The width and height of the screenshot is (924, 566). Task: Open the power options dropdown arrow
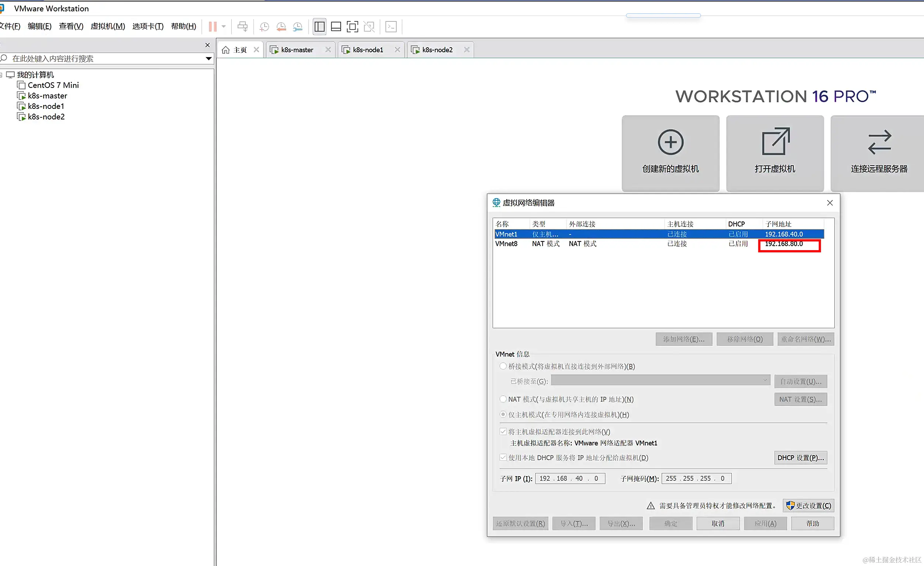click(224, 27)
